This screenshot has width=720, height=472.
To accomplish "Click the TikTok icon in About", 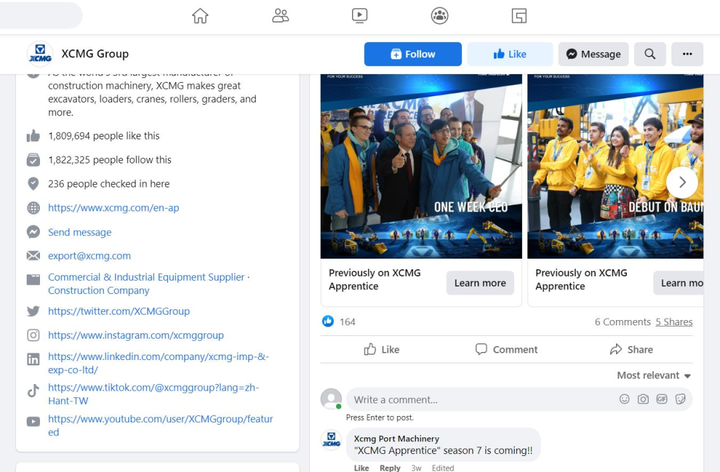I will [33, 391].
